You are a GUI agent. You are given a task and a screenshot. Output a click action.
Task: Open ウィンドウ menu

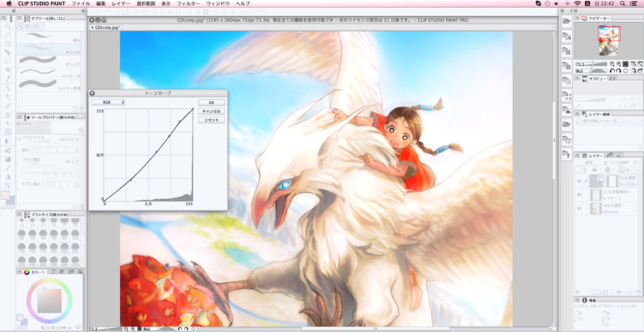[x=218, y=3]
